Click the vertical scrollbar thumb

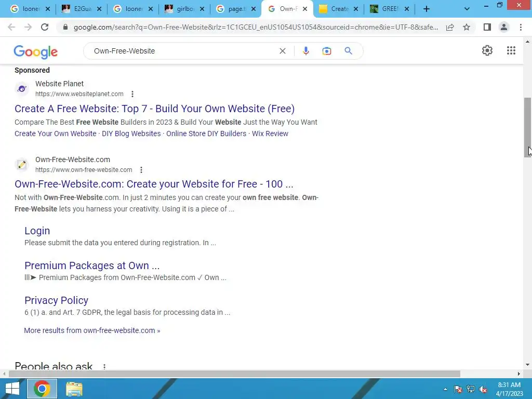[x=527, y=127]
